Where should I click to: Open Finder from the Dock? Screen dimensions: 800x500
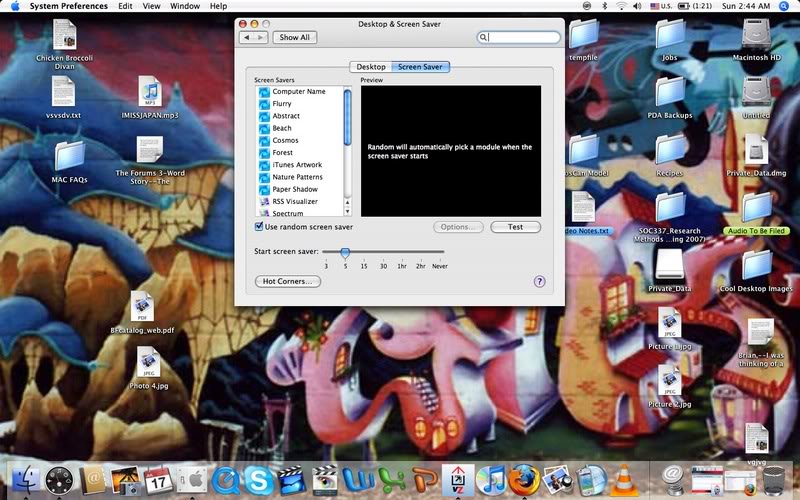pos(24,481)
